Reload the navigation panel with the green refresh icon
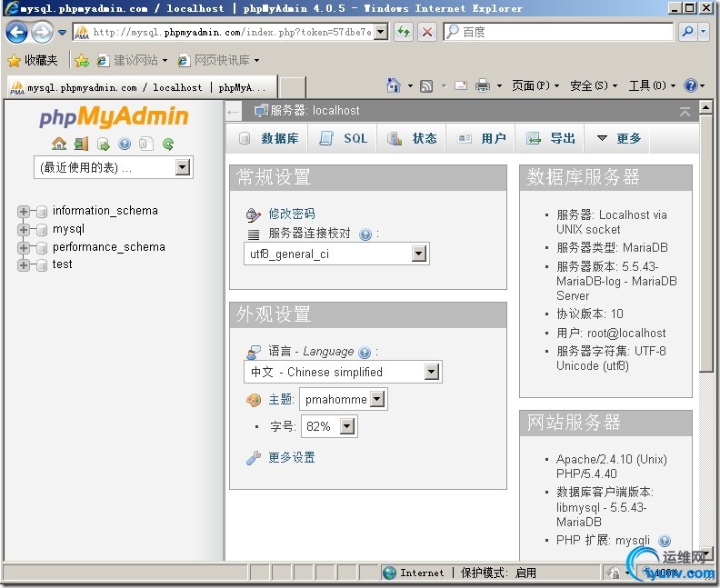The width and height of the screenshot is (720, 588). click(x=168, y=145)
